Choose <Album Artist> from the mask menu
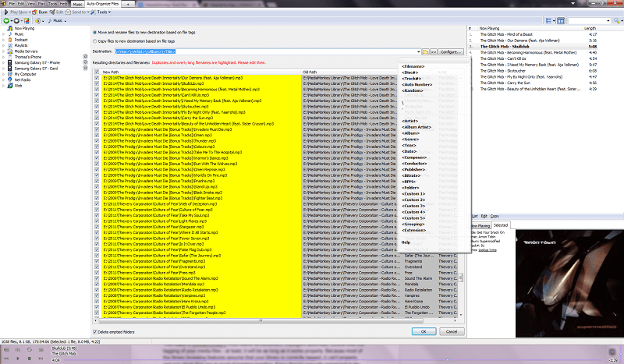 pyautogui.click(x=417, y=127)
